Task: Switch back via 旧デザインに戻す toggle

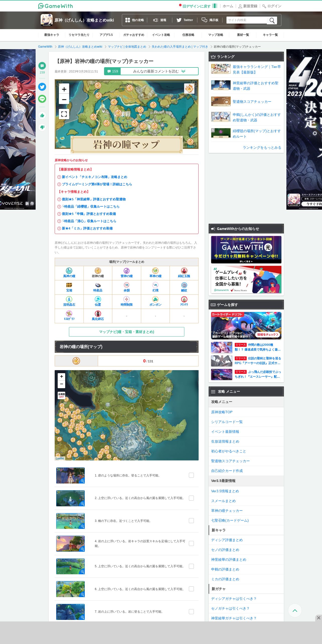Action: pos(198,6)
